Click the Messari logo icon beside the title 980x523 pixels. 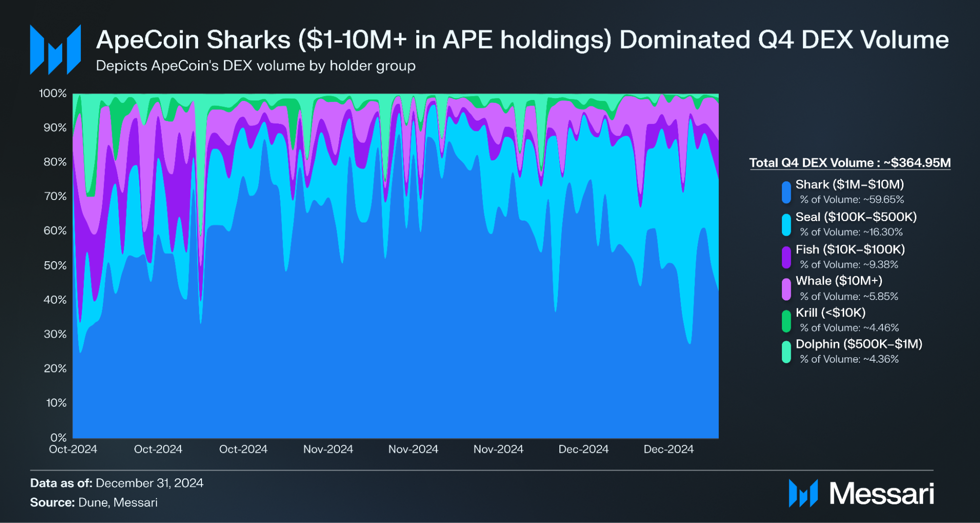[x=55, y=50]
